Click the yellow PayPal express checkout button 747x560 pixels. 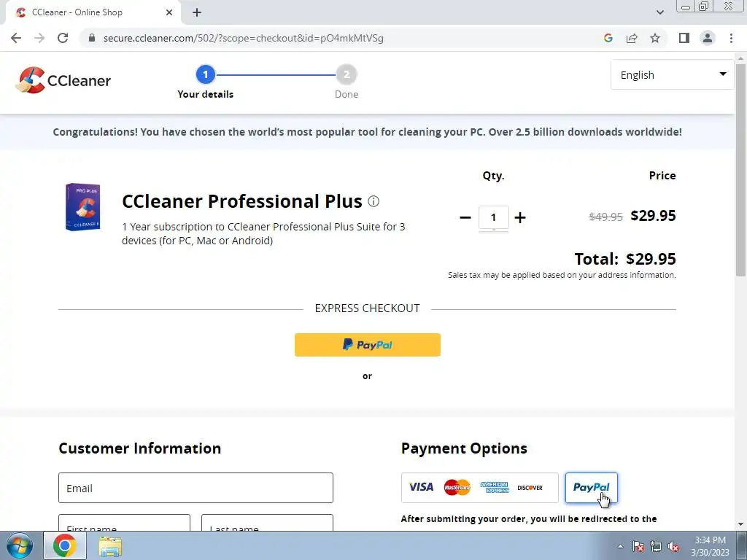click(x=368, y=345)
